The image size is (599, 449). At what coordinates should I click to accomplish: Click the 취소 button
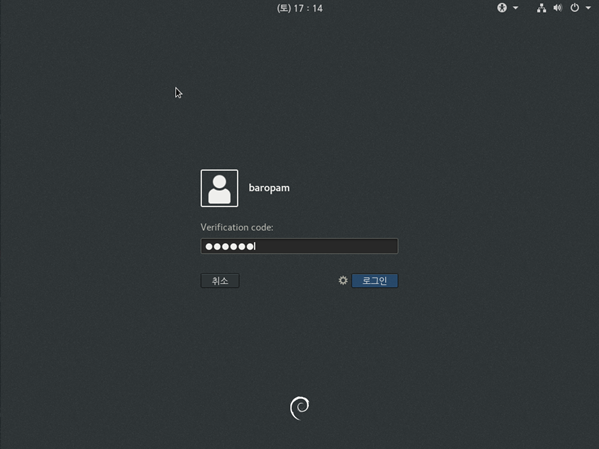pyautogui.click(x=220, y=280)
